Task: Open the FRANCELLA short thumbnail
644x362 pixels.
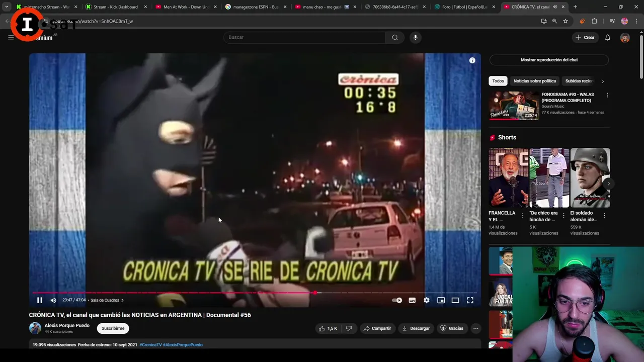Action: pos(509,178)
